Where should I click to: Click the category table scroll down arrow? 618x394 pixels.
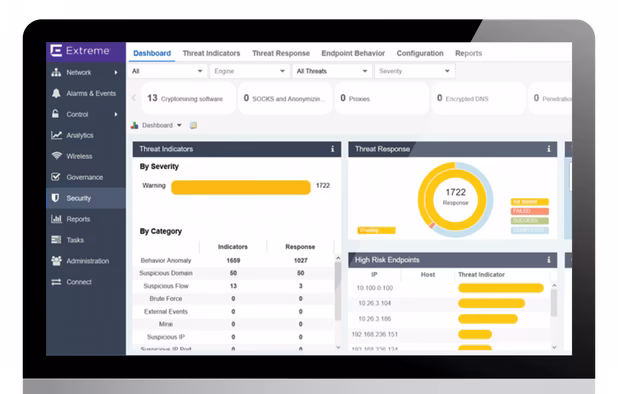(338, 347)
